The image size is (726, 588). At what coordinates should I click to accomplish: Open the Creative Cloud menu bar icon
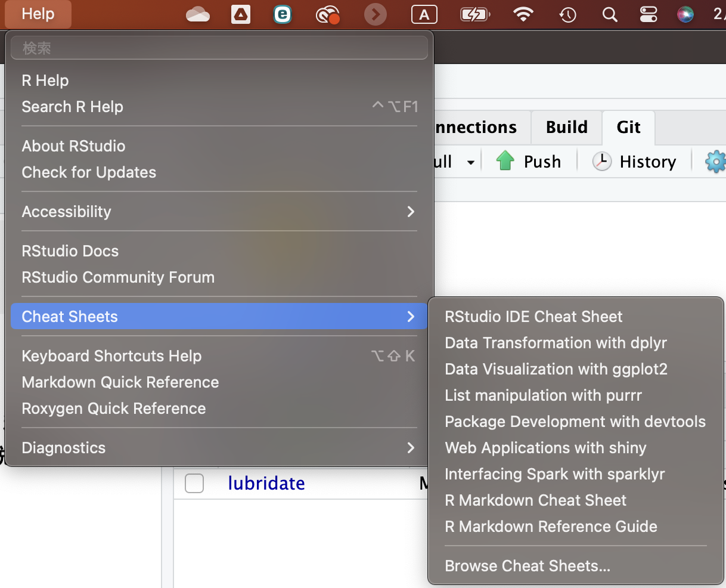(x=328, y=14)
